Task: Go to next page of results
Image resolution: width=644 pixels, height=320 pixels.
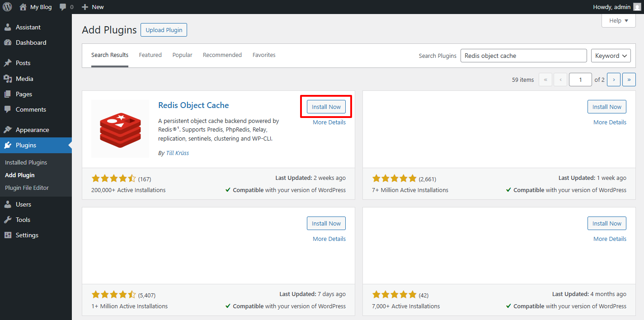Action: pyautogui.click(x=613, y=80)
